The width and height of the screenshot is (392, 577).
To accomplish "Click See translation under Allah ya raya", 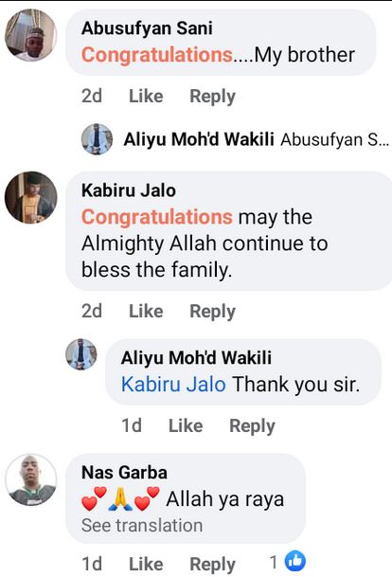I will tap(142, 525).
